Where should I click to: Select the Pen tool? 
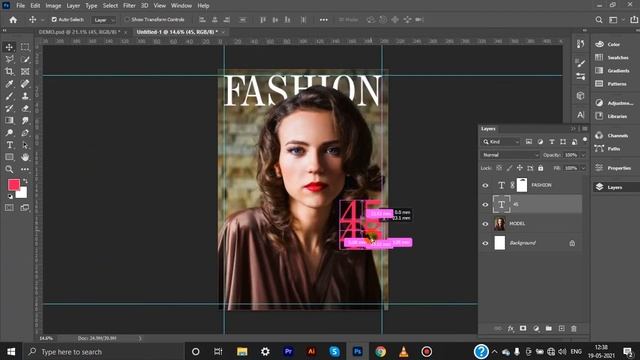tap(25, 133)
